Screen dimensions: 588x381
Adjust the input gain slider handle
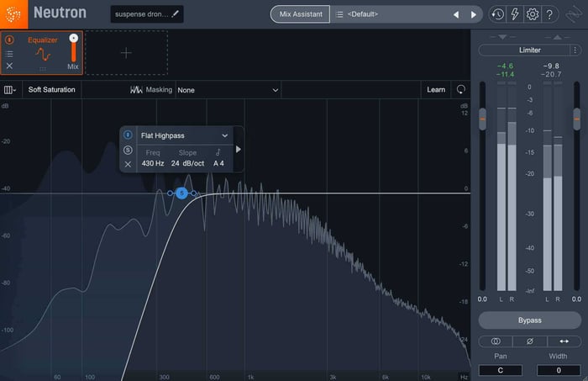point(482,119)
